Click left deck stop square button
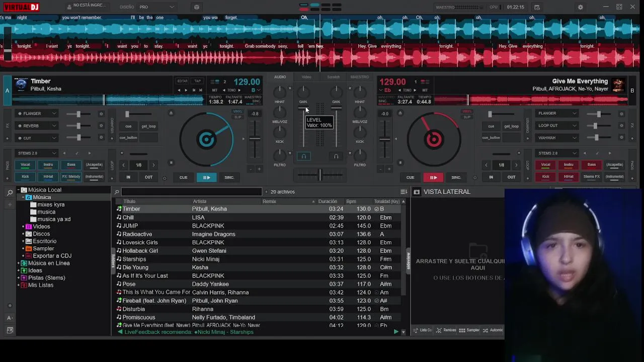This screenshot has width=644, height=362. coord(171,162)
